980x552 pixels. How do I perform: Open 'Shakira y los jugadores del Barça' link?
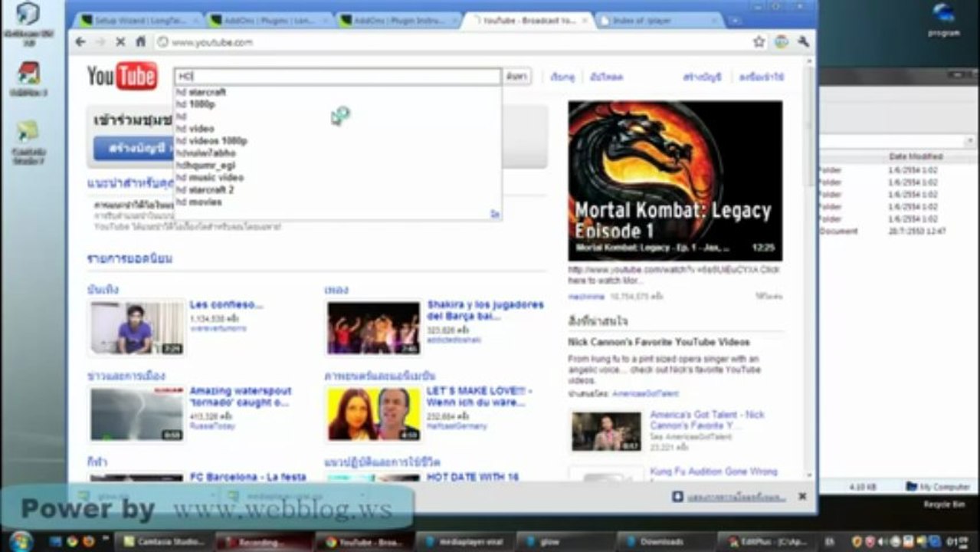coord(486,310)
